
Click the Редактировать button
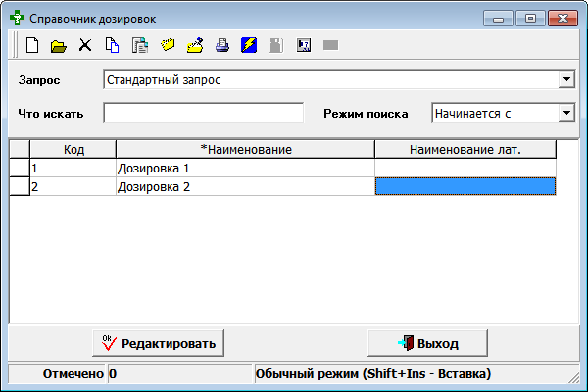pos(158,343)
